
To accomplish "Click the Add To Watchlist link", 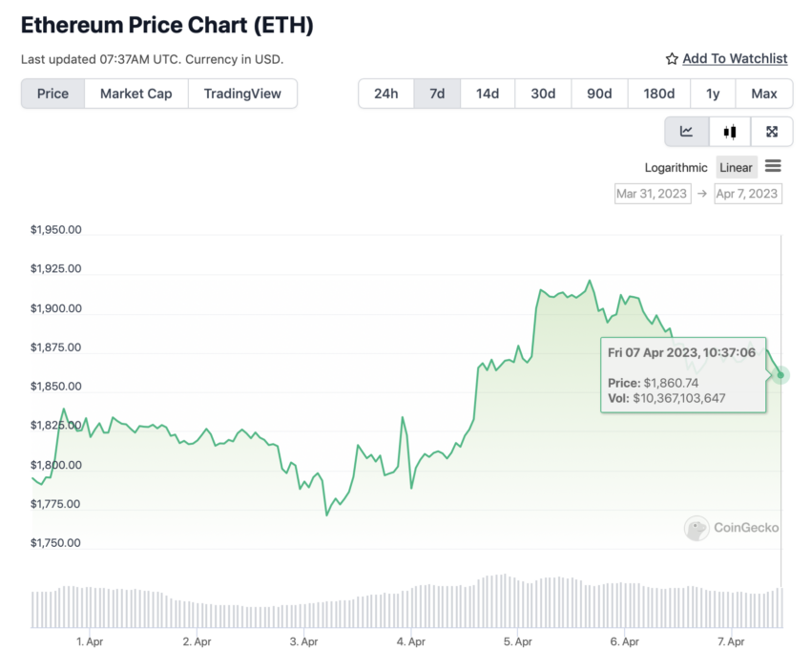I will (735, 58).
